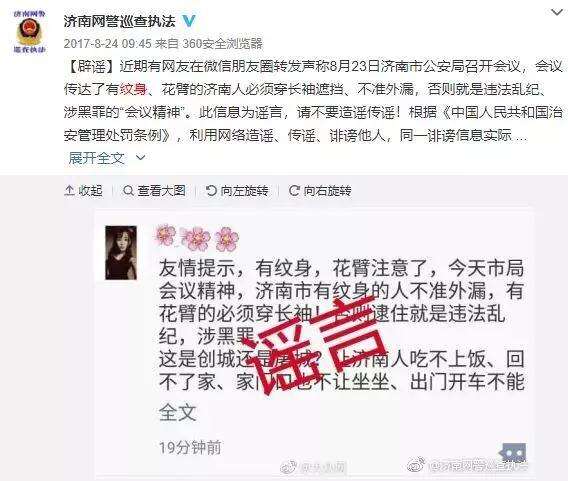Click the woman's profile photo thumbnail
The width and height of the screenshot is (568, 481).
121,253
